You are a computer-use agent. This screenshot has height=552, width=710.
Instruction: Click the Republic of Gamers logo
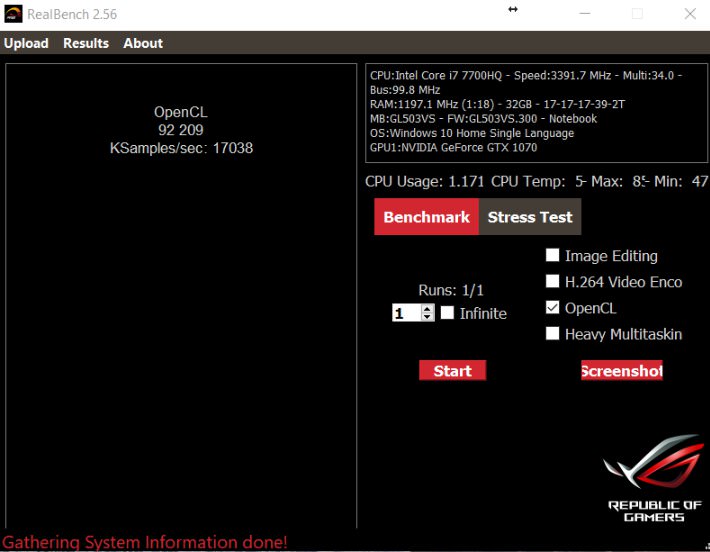655,478
